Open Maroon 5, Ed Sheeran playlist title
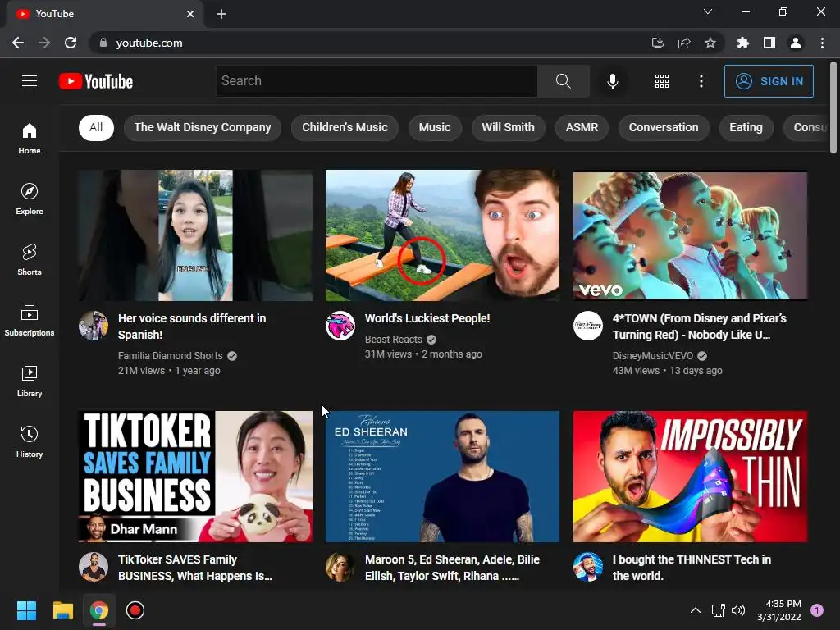The height and width of the screenshot is (630, 840). click(x=452, y=568)
